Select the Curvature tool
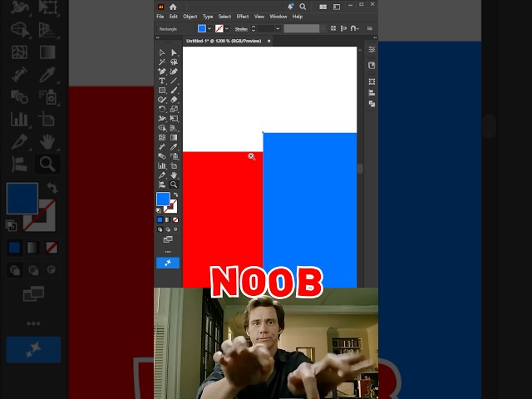Image resolution: width=532 pixels, height=399 pixels. 174,71
